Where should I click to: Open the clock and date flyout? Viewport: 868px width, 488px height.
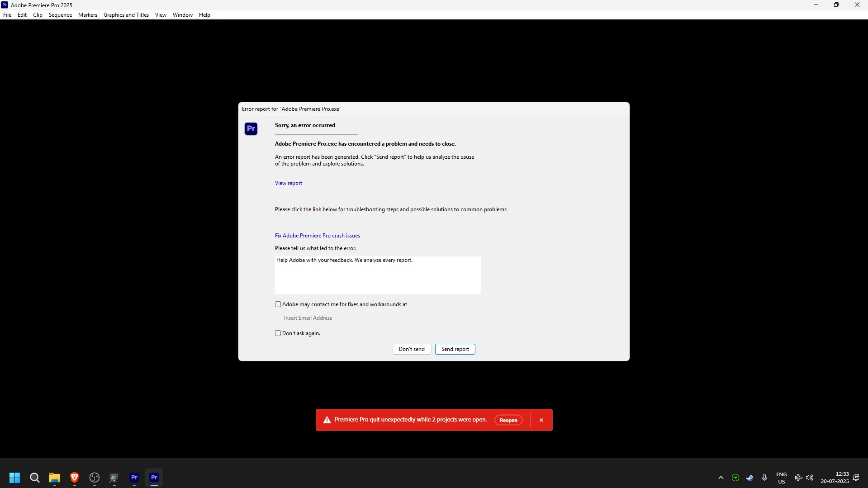(x=835, y=478)
